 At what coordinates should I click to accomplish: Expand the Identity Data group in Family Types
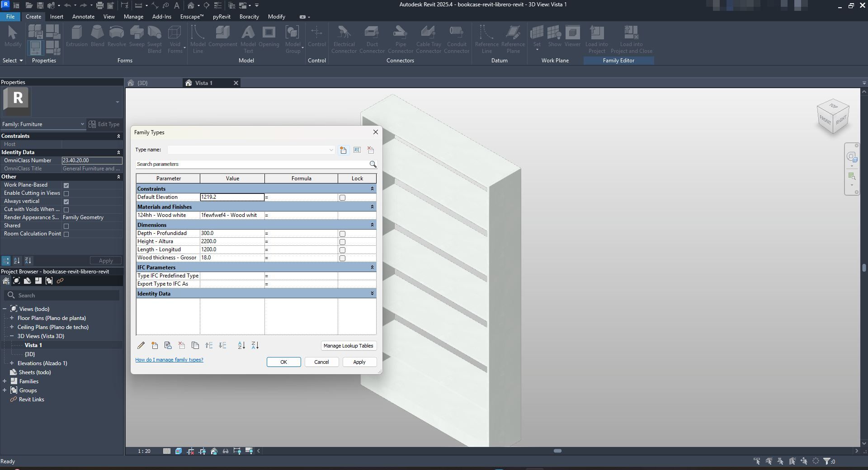click(x=372, y=294)
